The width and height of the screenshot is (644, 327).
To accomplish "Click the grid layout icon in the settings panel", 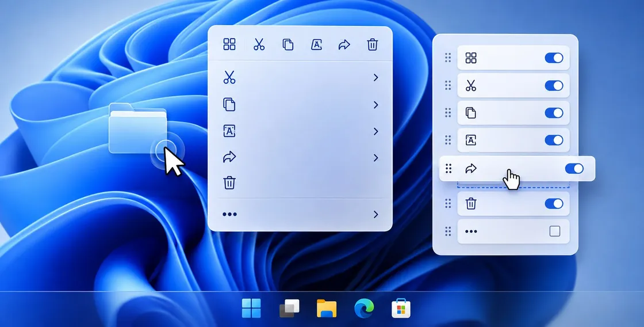I will 471,58.
